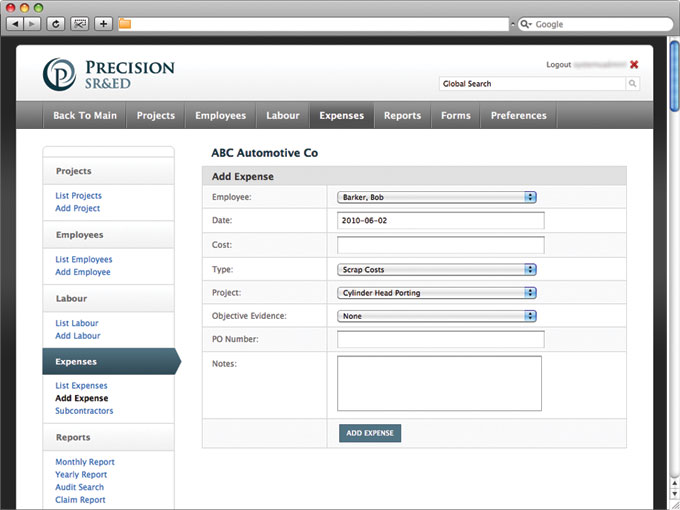Click the red X logout icon

pos(634,65)
